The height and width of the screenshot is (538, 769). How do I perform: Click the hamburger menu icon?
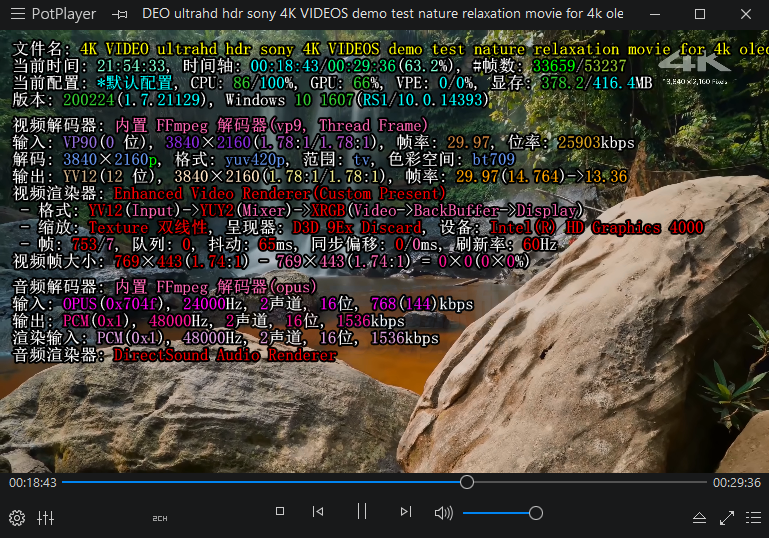18,14
